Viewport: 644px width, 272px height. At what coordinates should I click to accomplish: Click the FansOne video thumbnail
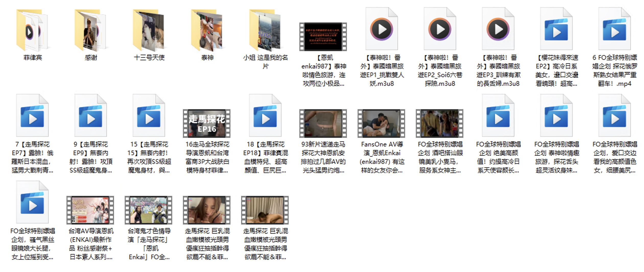tap(381, 123)
